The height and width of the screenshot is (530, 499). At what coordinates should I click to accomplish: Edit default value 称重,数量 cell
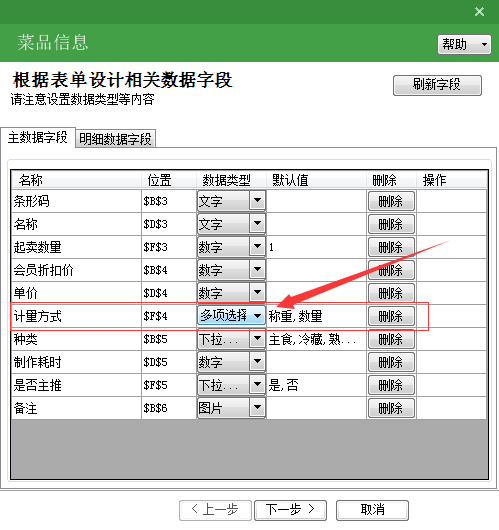tap(316, 316)
